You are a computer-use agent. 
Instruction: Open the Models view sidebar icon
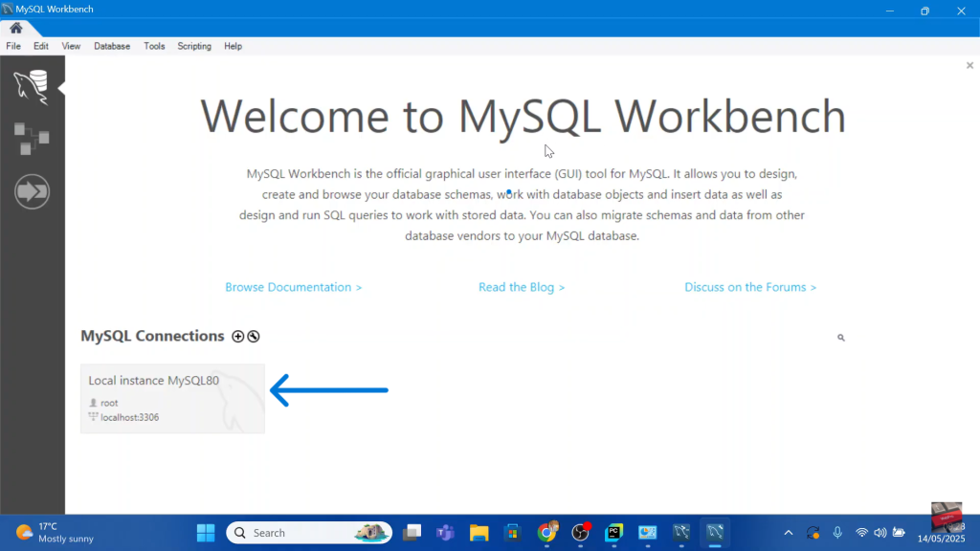coord(32,138)
